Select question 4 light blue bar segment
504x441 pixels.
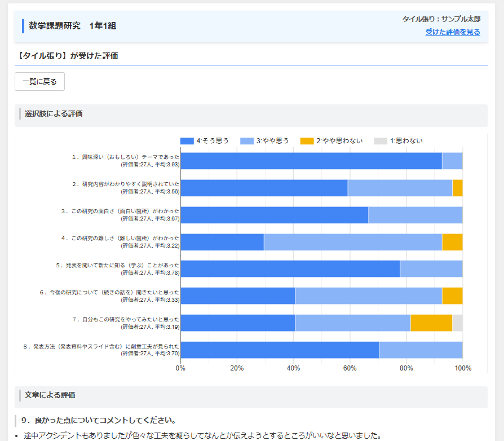coord(353,242)
